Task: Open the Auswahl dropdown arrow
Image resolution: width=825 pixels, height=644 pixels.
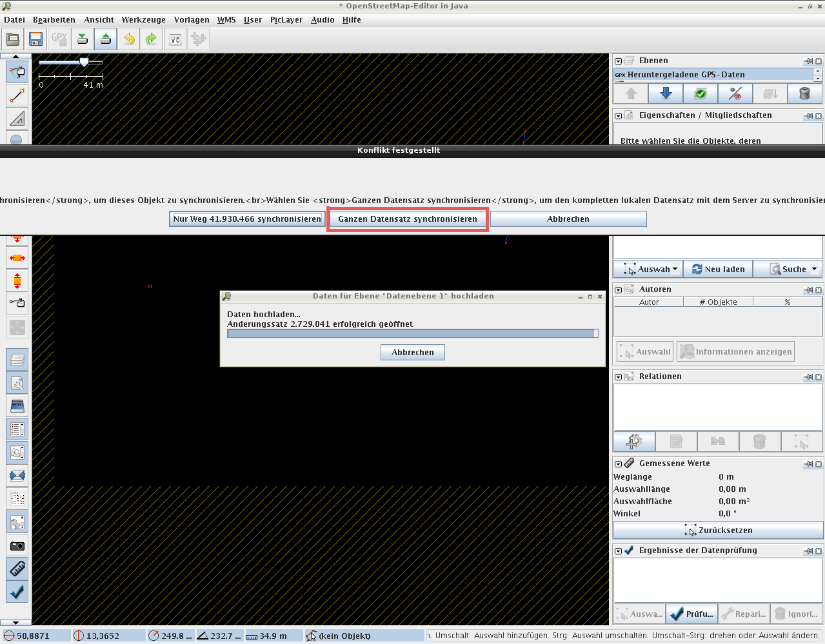Action: (675, 269)
